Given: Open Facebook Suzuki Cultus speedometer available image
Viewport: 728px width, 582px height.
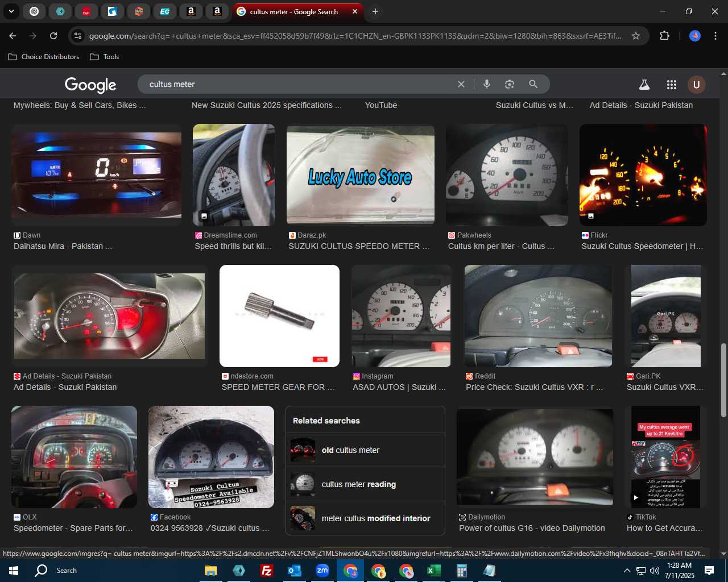Looking at the screenshot, I should pos(211,457).
